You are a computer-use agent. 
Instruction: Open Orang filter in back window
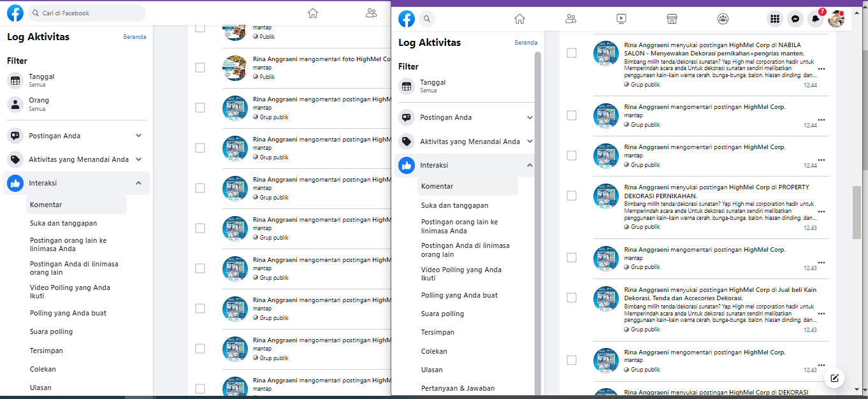(x=76, y=104)
